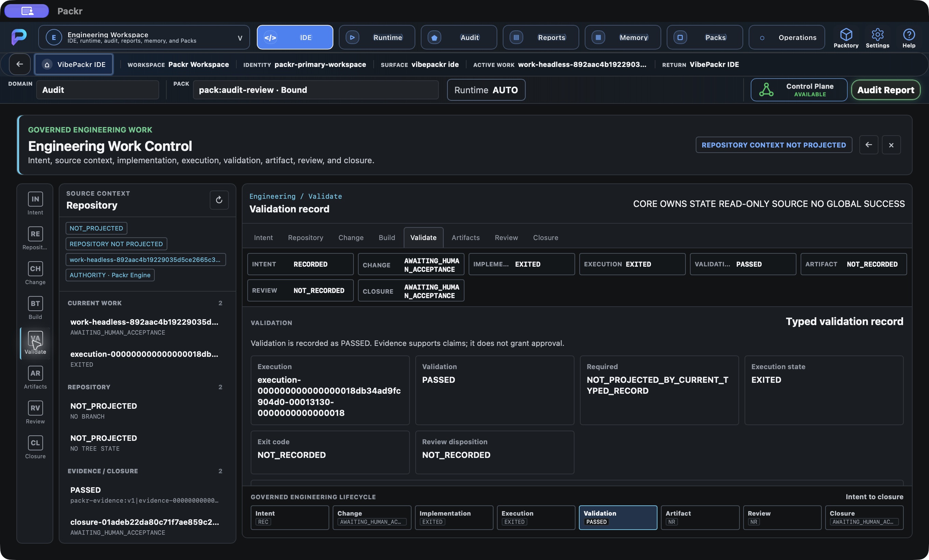Screen dimensions: 929x560
Task: Open Help
Action: tap(909, 38)
